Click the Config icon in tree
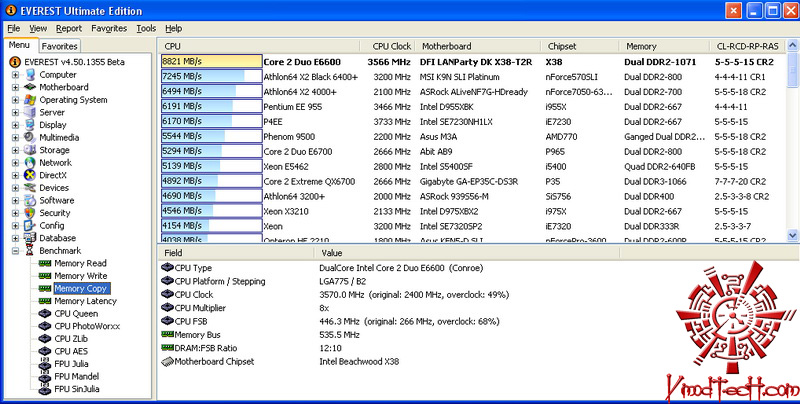 point(30,225)
